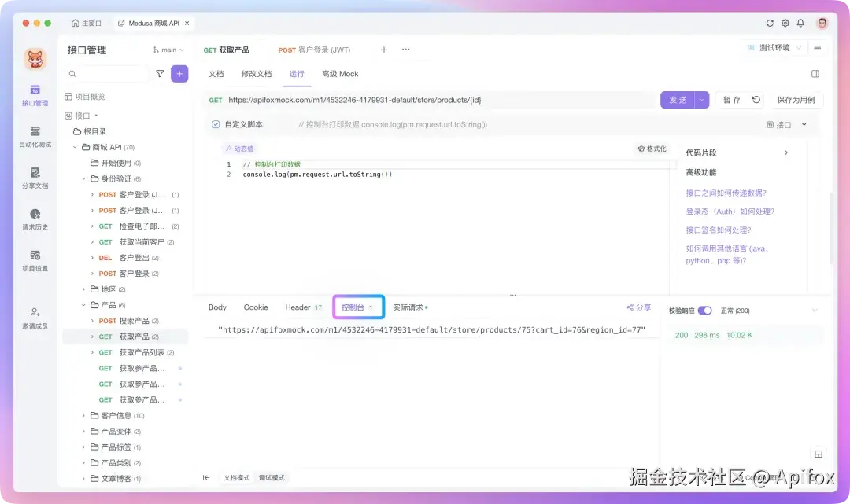
Task: Expand the 产品变体 folder
Action: tap(83, 432)
